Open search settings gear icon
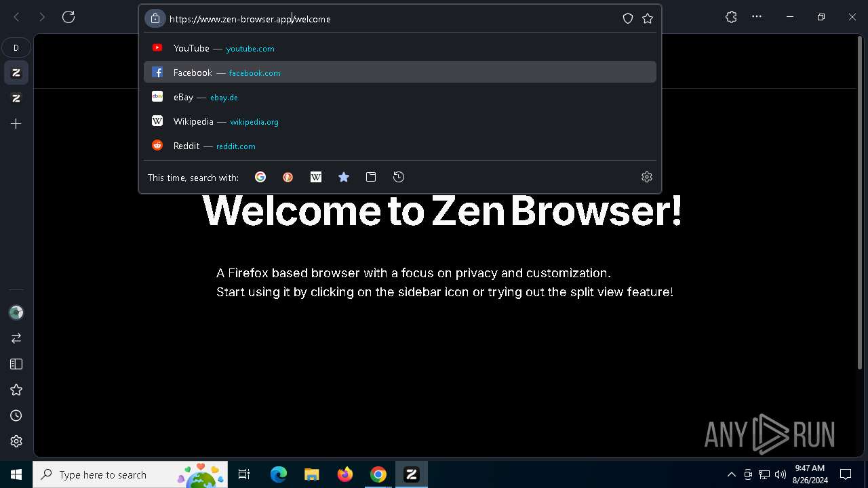 click(647, 177)
